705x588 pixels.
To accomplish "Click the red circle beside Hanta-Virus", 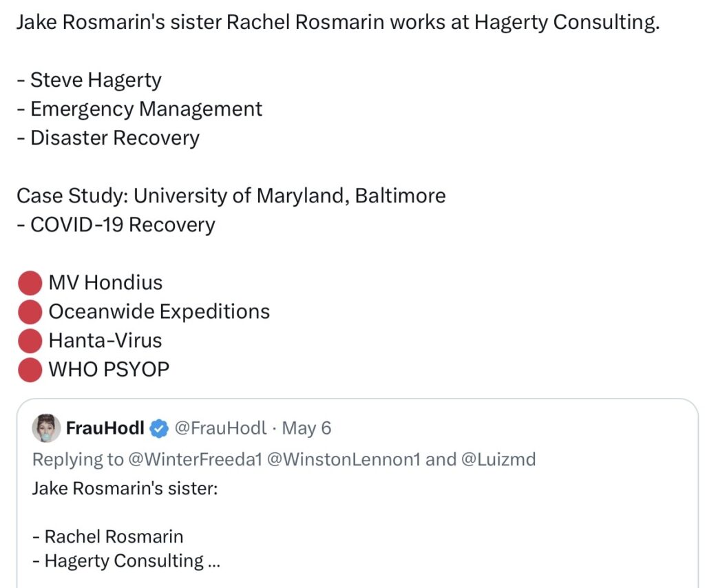I will click(x=30, y=341).
